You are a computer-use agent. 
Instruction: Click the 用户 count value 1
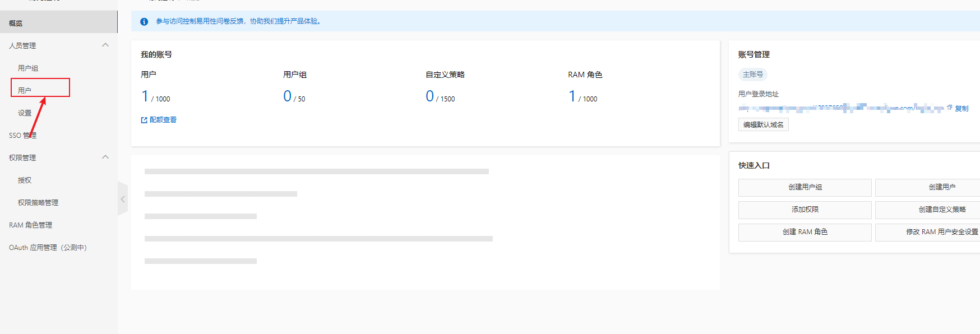coord(145,96)
